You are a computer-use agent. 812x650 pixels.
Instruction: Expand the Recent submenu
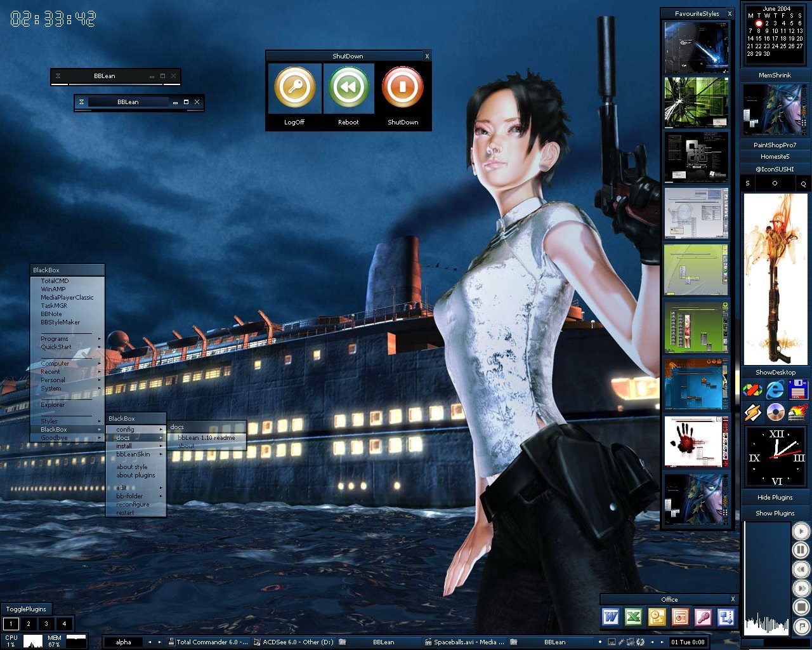(x=67, y=372)
